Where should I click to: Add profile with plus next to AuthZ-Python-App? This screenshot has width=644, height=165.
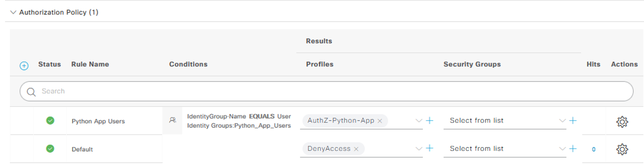pos(430,120)
